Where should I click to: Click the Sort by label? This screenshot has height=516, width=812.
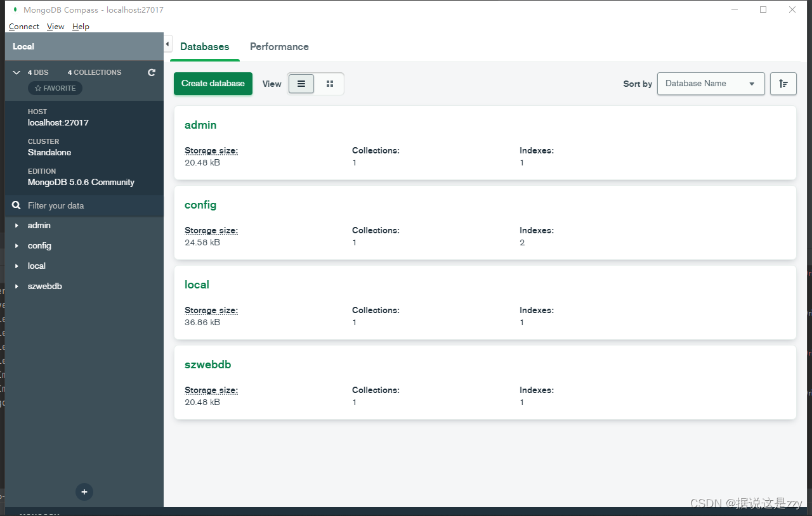(638, 84)
